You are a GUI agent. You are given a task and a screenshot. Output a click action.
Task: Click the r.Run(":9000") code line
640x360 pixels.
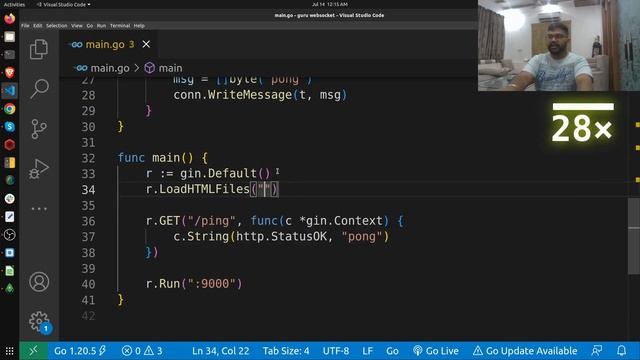194,284
